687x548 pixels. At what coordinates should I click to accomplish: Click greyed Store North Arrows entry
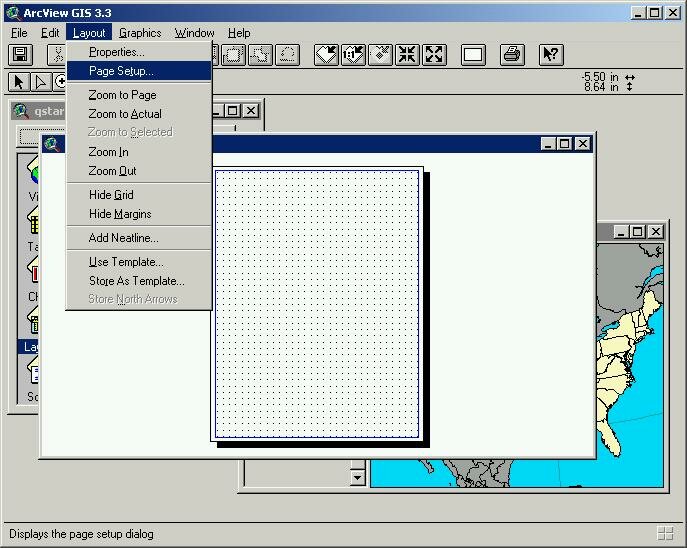(x=139, y=299)
